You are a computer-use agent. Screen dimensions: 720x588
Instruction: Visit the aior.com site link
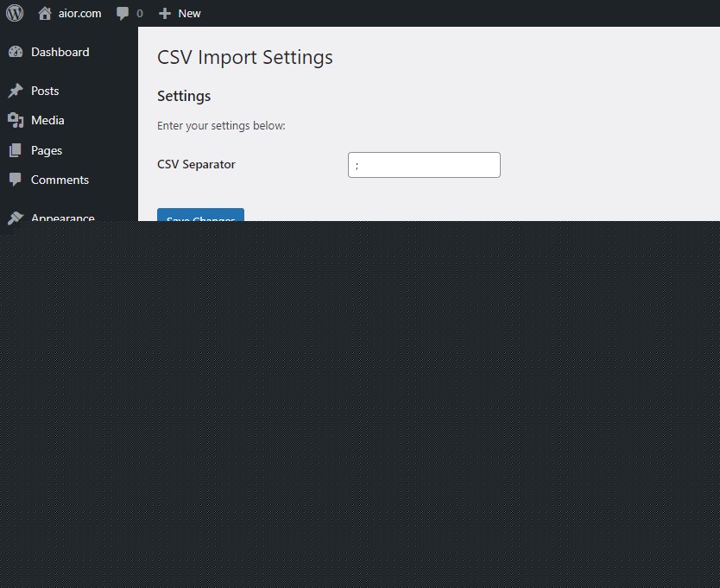pos(79,13)
